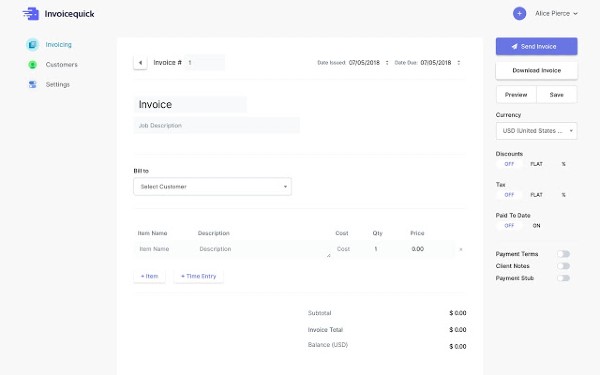Open the Alice Pierce account menu
600x375 pixels.
coord(556,14)
